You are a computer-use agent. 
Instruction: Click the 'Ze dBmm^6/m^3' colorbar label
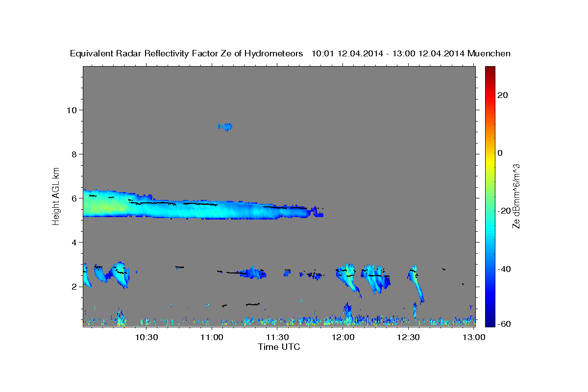click(515, 196)
